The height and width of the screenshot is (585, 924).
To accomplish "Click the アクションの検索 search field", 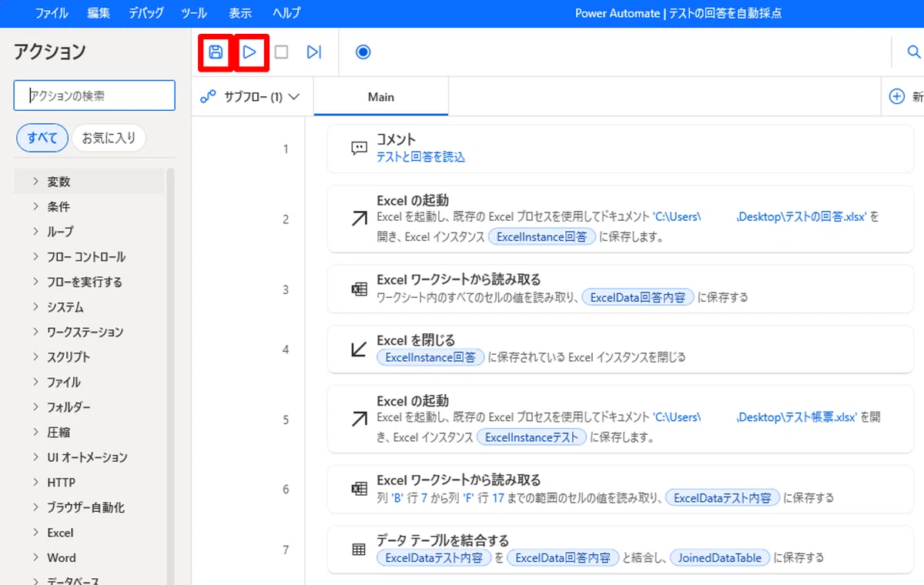I will [95, 96].
